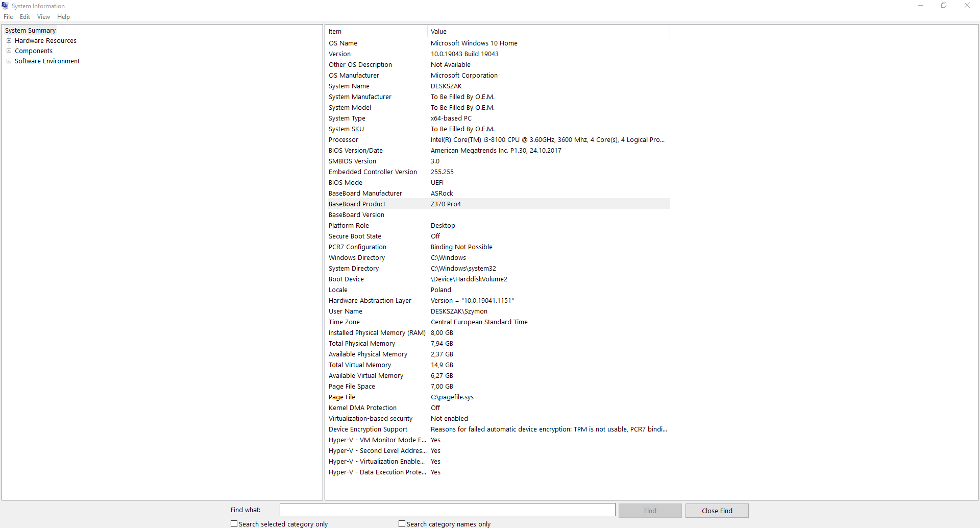Select the BaseBoard Product row
Viewport: 980px width, 528px height.
click(498, 204)
